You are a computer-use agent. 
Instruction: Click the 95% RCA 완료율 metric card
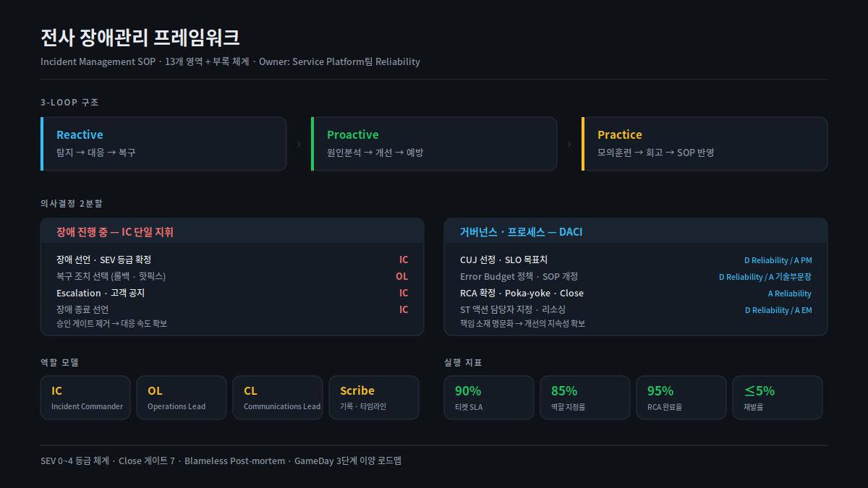click(x=681, y=398)
